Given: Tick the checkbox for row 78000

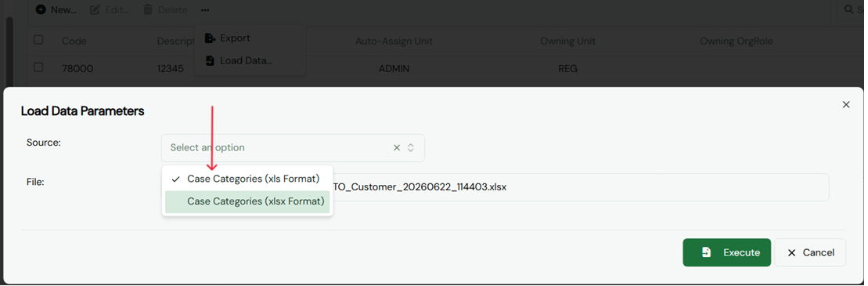Looking at the screenshot, I should 38,67.
